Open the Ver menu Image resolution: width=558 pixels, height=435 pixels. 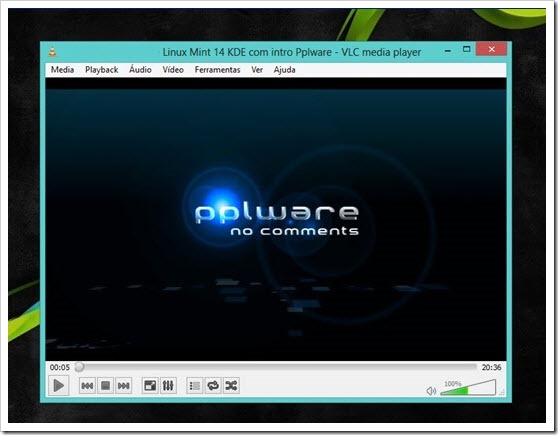tap(257, 70)
